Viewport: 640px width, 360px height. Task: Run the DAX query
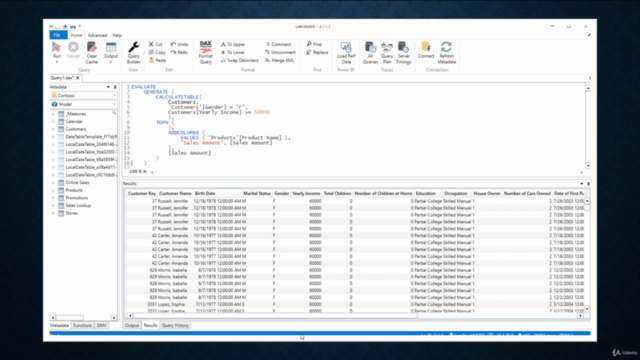(x=56, y=51)
